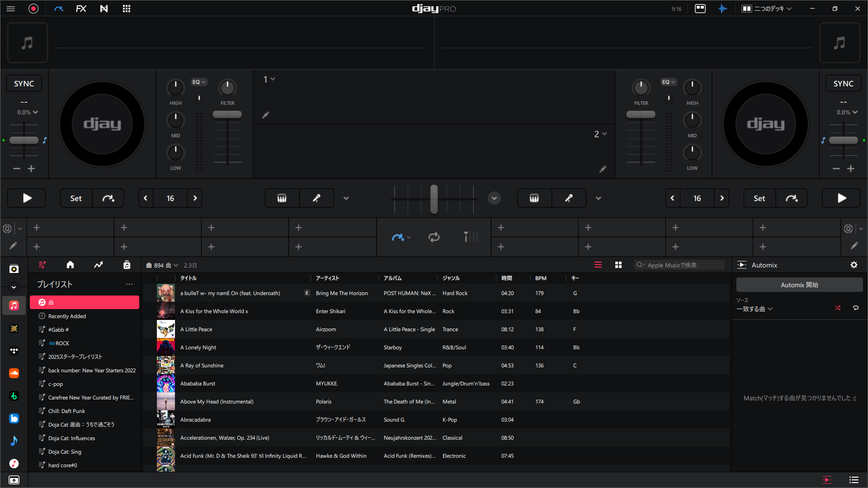Image resolution: width=868 pixels, height=488 pixels.
Task: Toggle left deck jump cue arrow
Action: (x=108, y=198)
